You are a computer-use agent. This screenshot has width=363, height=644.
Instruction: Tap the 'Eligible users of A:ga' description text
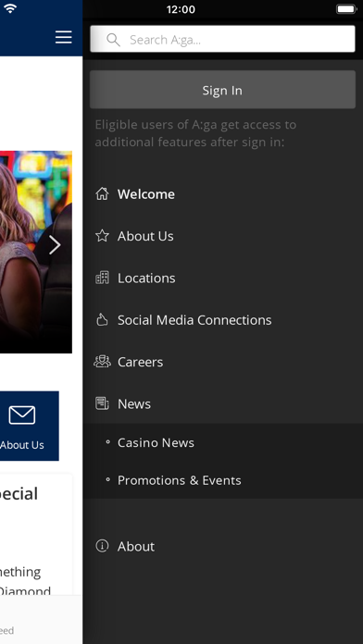(195, 133)
